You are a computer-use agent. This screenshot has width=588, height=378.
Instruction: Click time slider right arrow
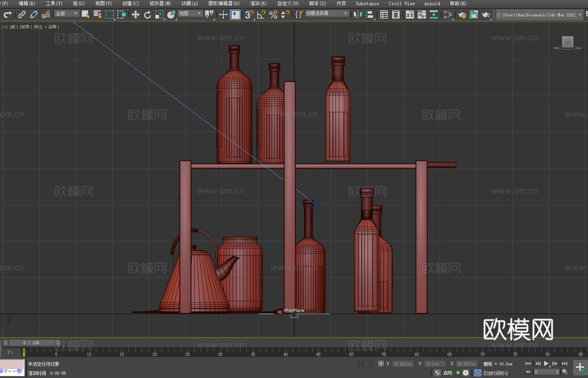[x=58, y=343]
